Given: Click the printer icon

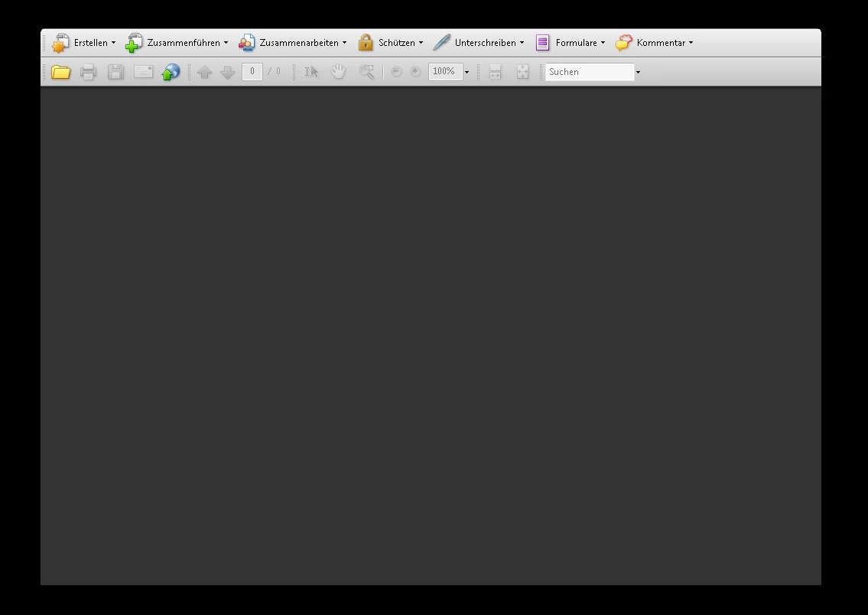Looking at the screenshot, I should click(88, 72).
